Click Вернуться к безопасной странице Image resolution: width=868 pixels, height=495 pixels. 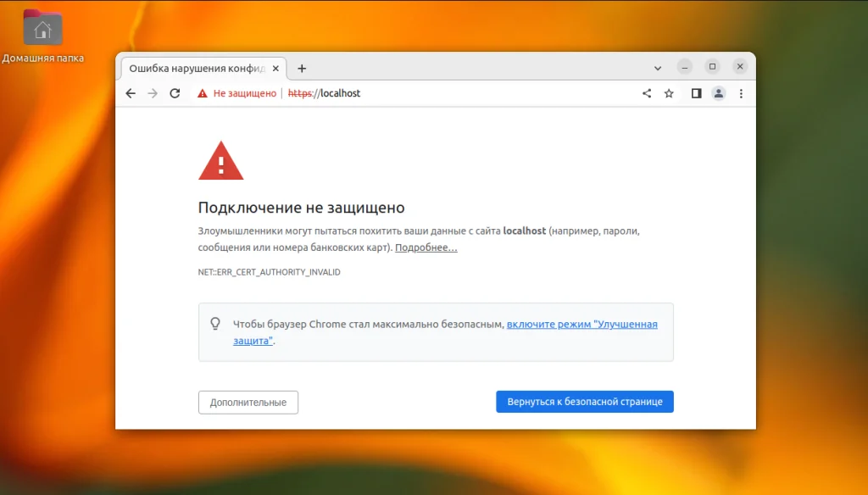tap(584, 401)
